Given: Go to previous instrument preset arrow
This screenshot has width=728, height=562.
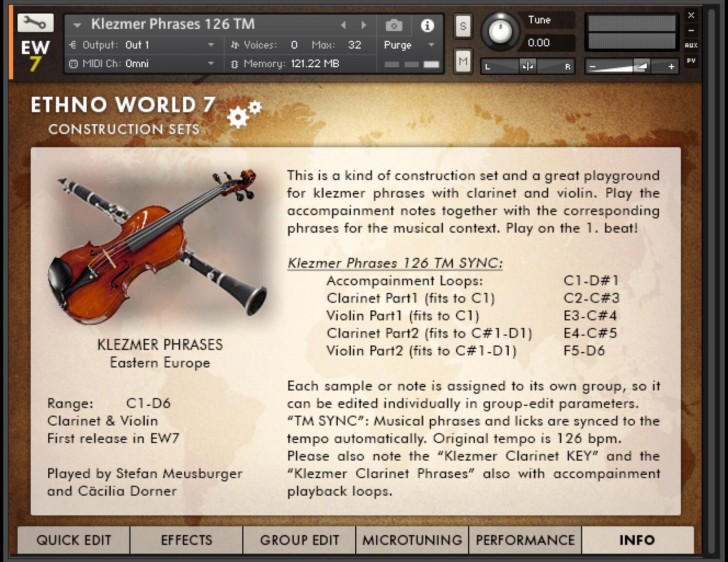Looking at the screenshot, I should coord(344,25).
